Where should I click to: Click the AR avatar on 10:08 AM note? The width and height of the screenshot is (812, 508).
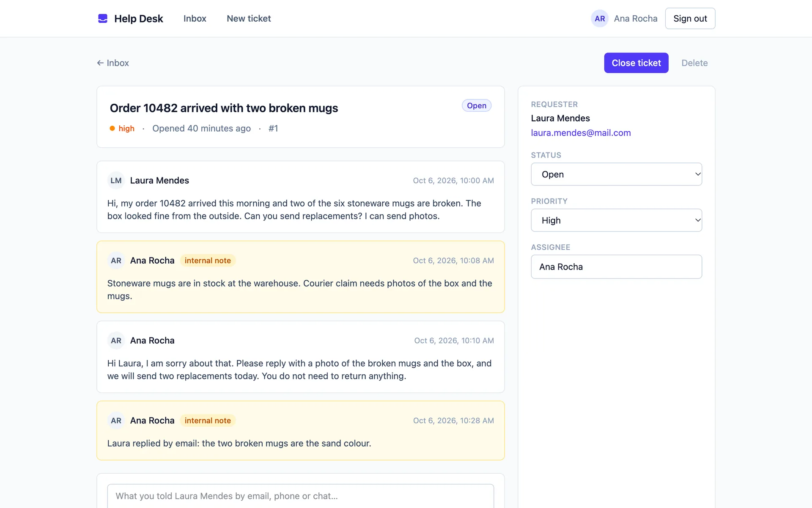[116, 260]
